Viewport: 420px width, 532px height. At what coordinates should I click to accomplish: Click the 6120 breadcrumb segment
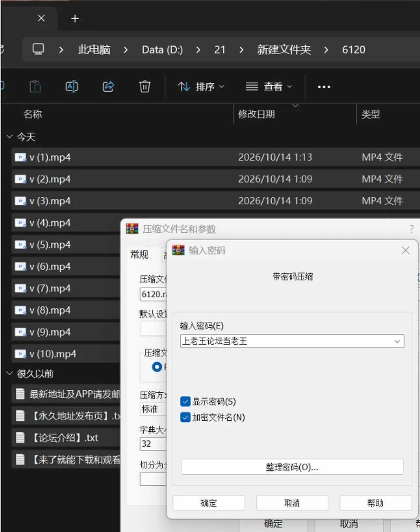tap(353, 49)
